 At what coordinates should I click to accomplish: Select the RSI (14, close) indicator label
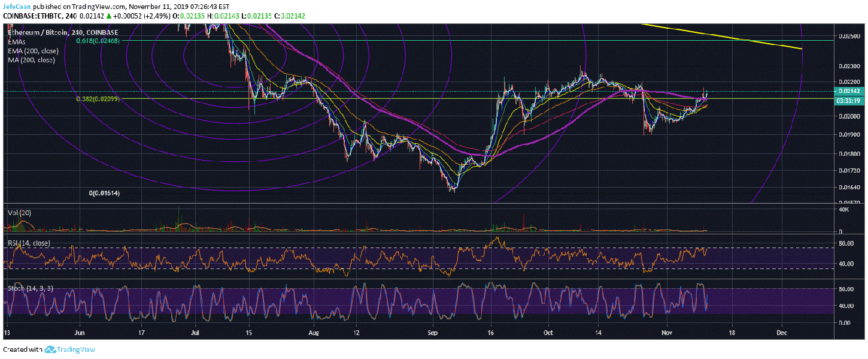coord(28,243)
